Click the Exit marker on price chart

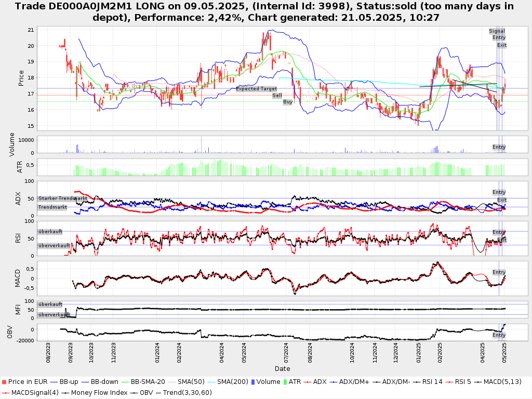(x=501, y=45)
